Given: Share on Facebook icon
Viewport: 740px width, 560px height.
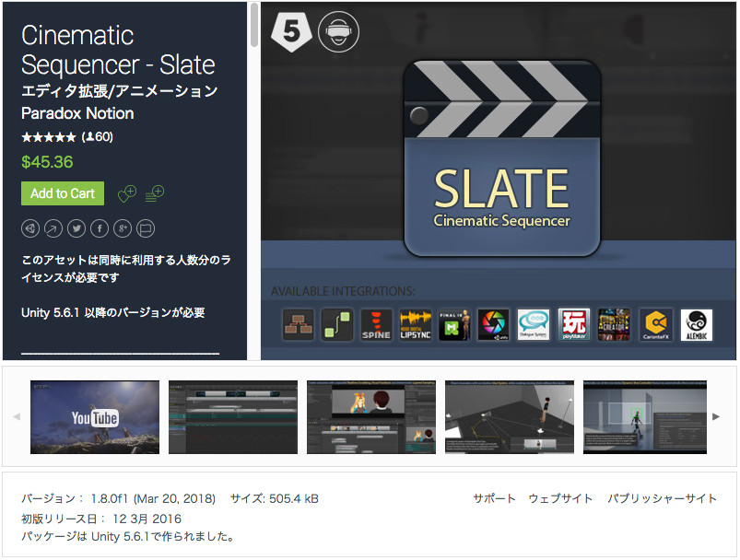Looking at the screenshot, I should (x=100, y=228).
